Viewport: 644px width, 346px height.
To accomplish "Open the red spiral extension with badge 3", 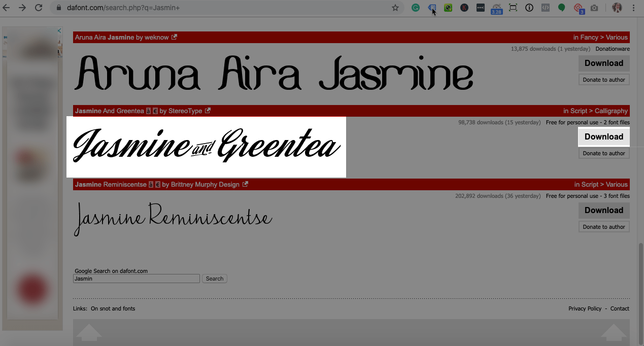I will pos(579,9).
